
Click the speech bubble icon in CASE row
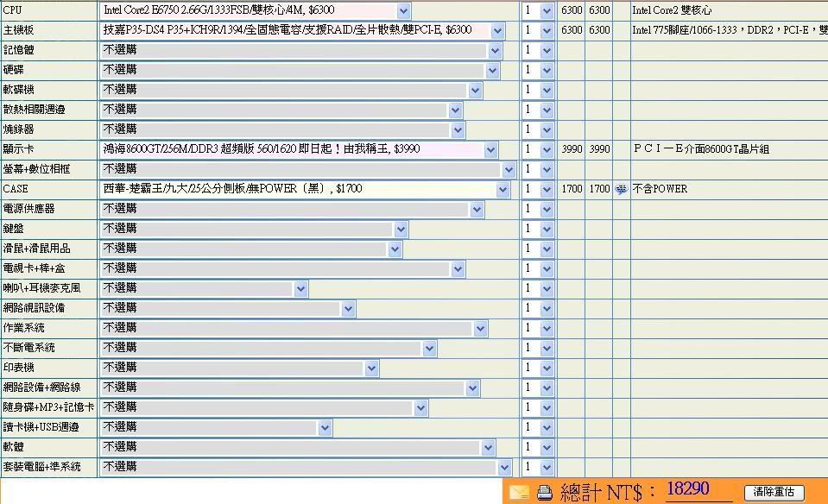(x=621, y=189)
